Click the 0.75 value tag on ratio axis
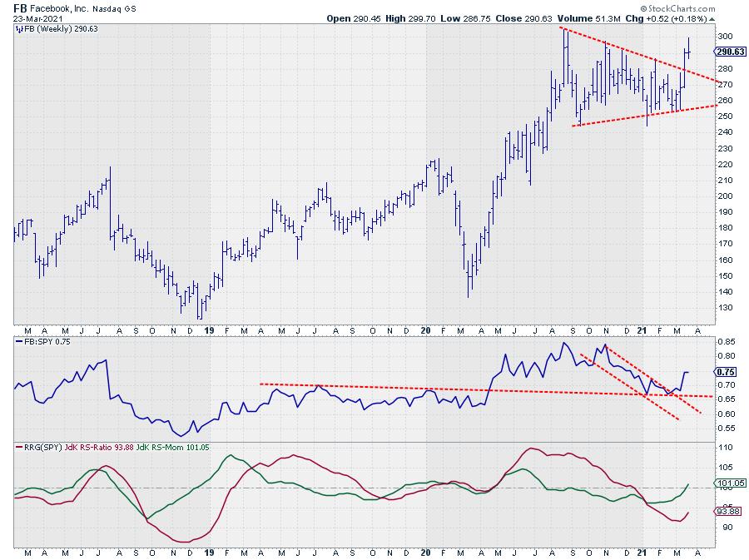749x560 pixels. coord(726,372)
